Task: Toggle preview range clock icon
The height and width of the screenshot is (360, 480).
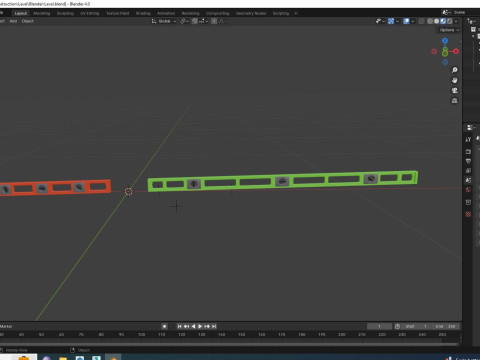Action: 397,326
